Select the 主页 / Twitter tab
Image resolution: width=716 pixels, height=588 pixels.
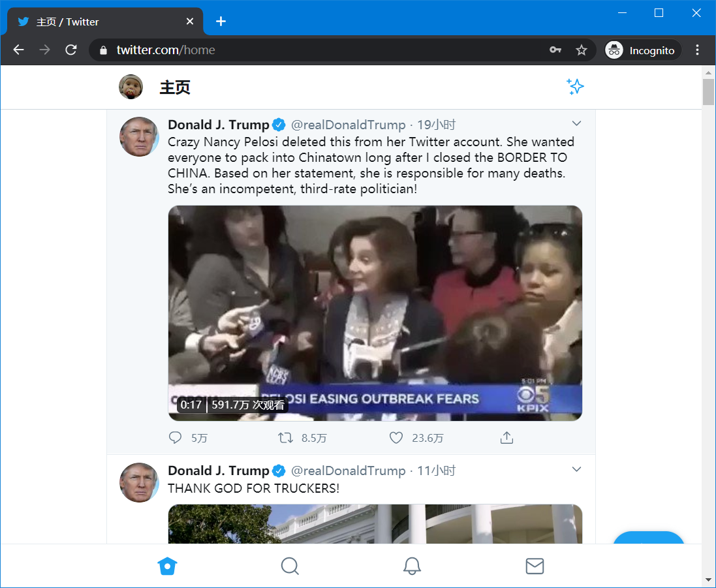click(x=105, y=22)
